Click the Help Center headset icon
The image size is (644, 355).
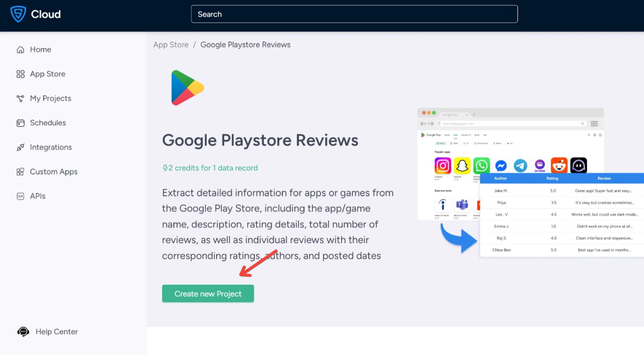point(23,332)
